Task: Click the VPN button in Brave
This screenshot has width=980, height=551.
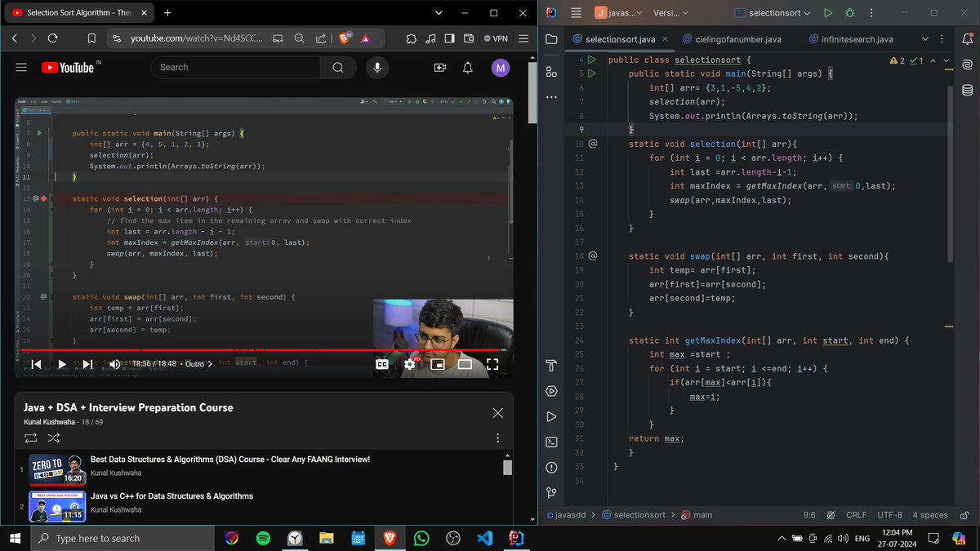Action: point(497,38)
